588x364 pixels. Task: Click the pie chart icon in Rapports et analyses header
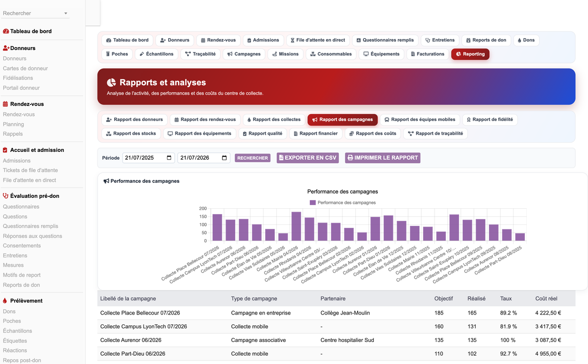pyautogui.click(x=111, y=82)
